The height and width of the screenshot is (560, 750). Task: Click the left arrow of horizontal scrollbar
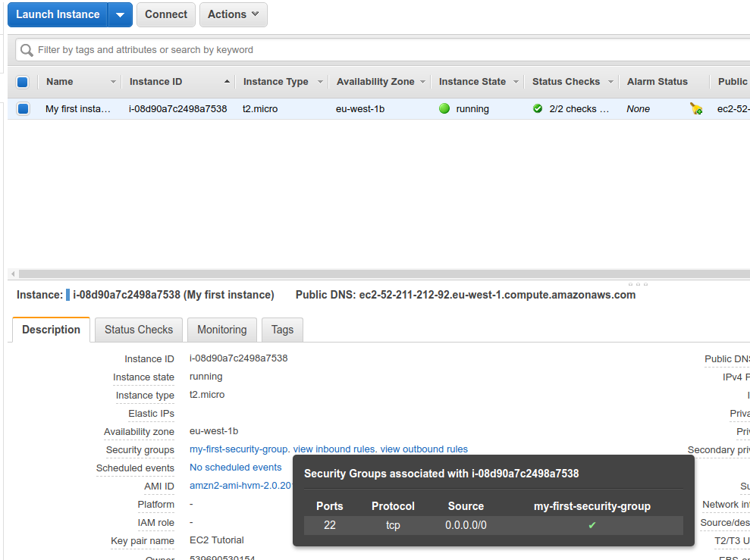click(x=13, y=274)
